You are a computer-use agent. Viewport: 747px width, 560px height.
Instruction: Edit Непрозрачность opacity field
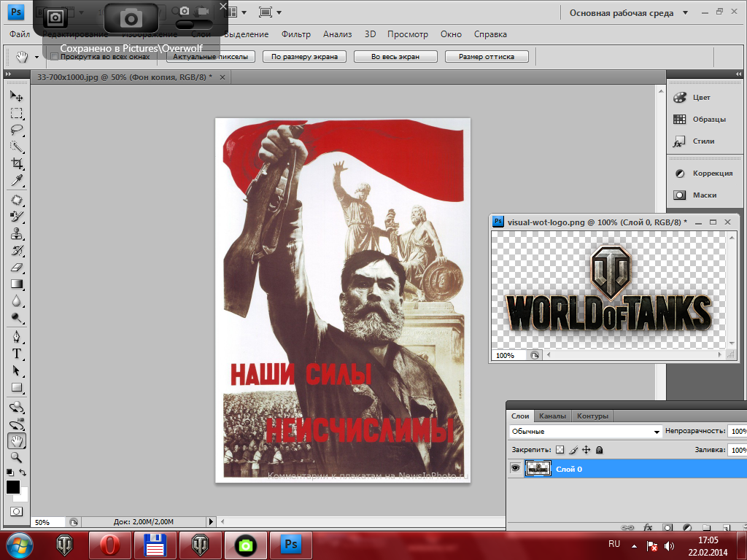coord(737,431)
